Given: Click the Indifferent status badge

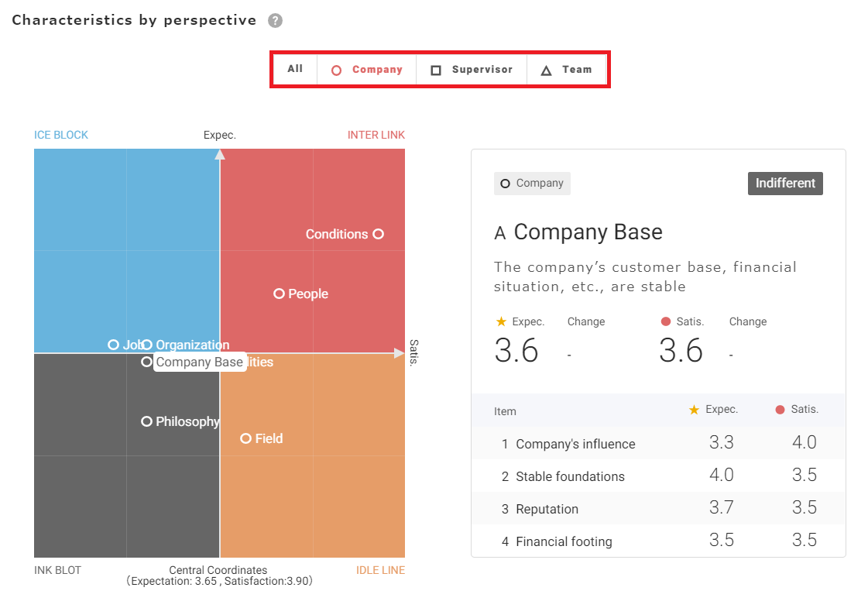Looking at the screenshot, I should pos(785,184).
